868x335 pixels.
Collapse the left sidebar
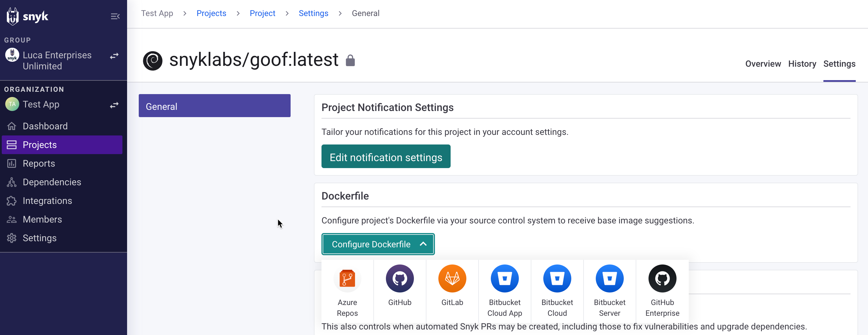(x=115, y=16)
